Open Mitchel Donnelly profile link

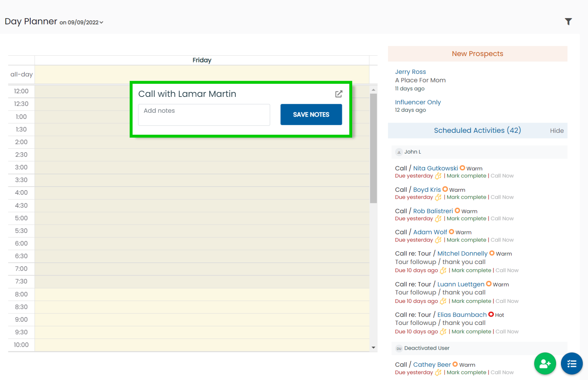click(462, 254)
